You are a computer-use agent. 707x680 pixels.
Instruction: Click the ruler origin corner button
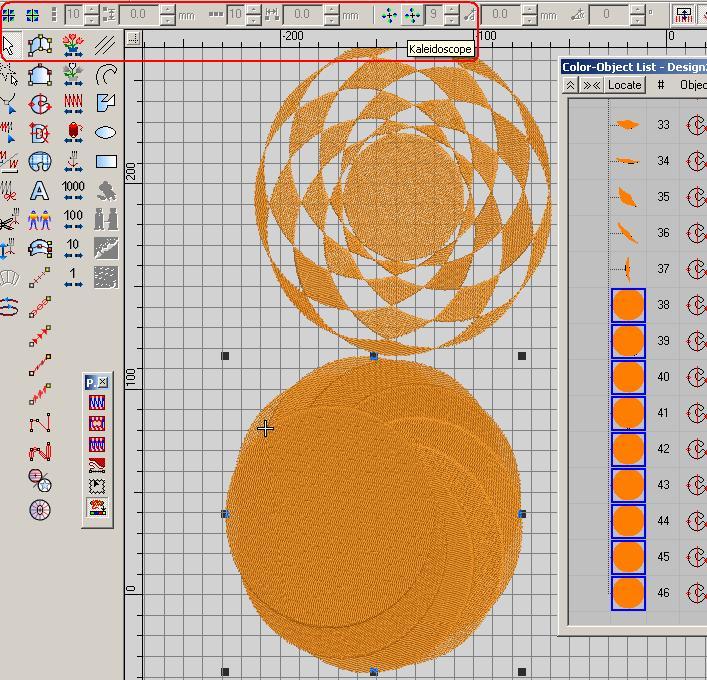tap(133, 38)
